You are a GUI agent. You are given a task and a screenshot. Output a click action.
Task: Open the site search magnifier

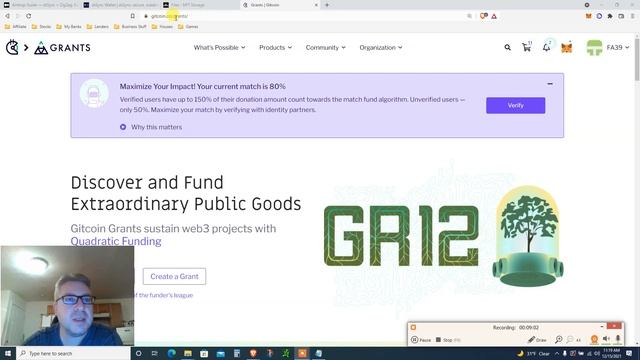point(507,48)
